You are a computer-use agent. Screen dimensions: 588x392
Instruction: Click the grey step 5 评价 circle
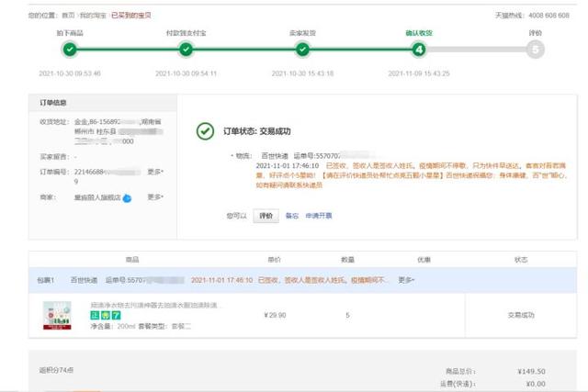(535, 49)
